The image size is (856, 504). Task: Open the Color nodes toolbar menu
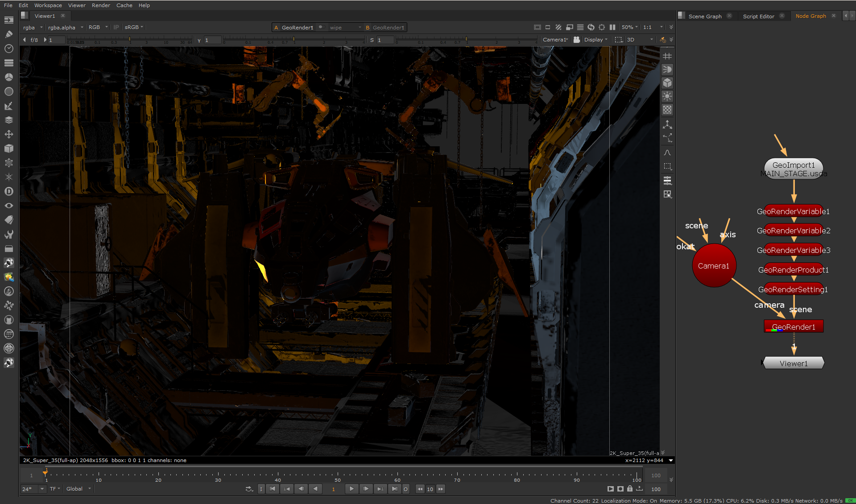tap(9, 77)
